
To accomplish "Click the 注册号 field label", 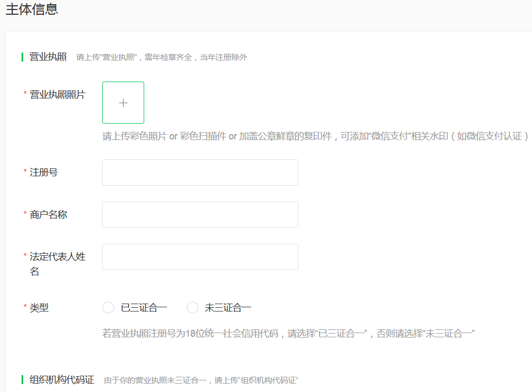I will tap(44, 173).
